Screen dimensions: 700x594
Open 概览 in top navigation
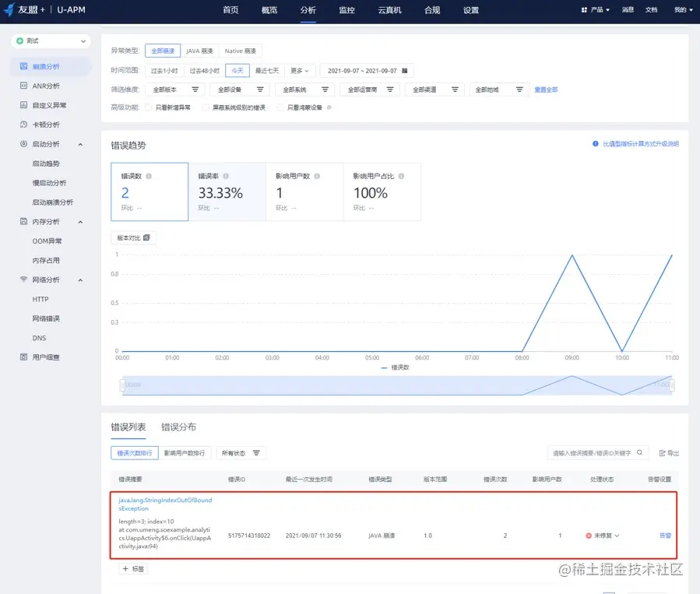[x=269, y=10]
